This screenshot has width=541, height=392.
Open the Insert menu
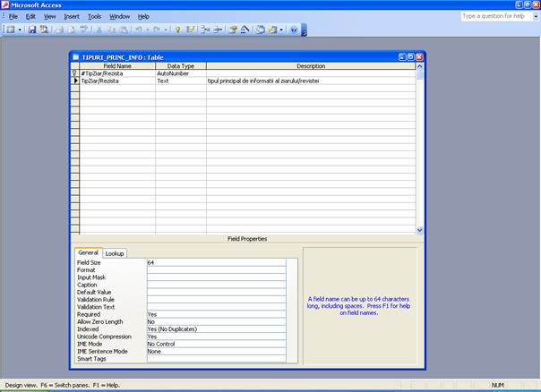click(72, 16)
